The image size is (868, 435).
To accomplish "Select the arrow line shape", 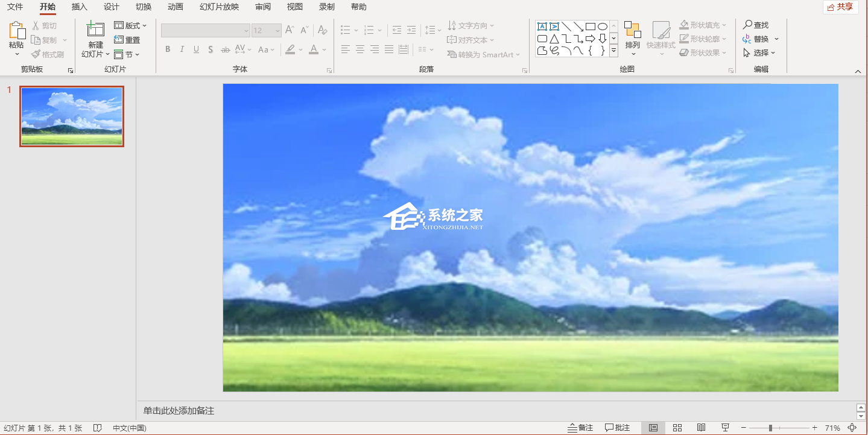I will click(578, 27).
